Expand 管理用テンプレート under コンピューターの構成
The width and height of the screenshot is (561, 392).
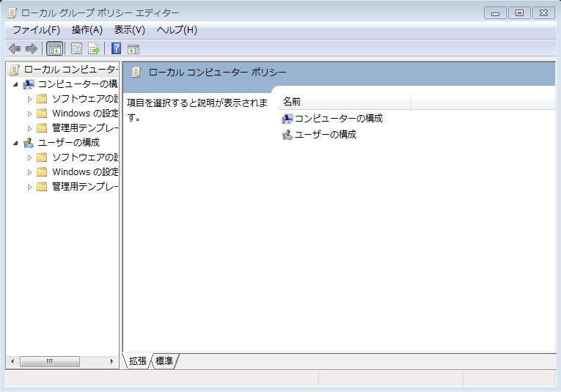click(29, 129)
